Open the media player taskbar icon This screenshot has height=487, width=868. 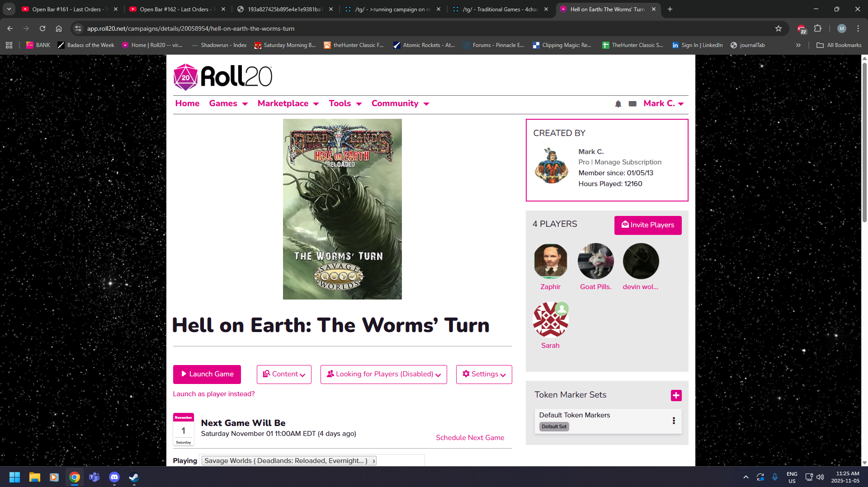tap(54, 477)
